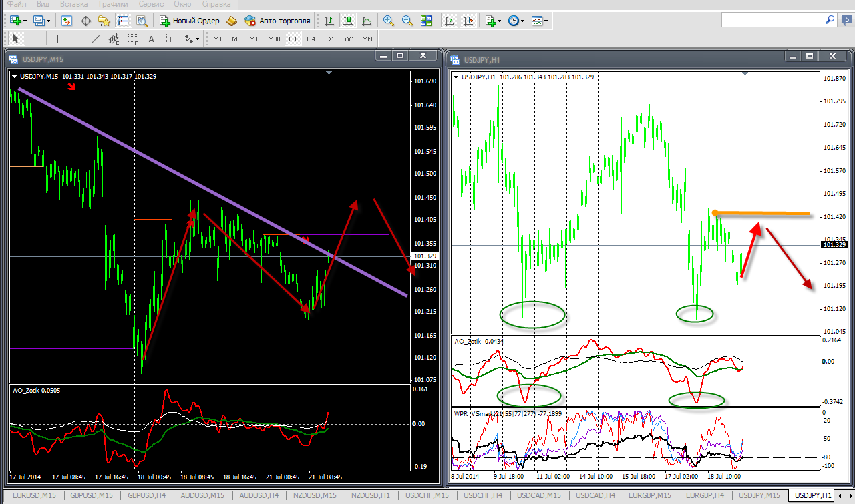This screenshot has width=855, height=504.
Task: Set timeframe to W1
Action: (349, 39)
